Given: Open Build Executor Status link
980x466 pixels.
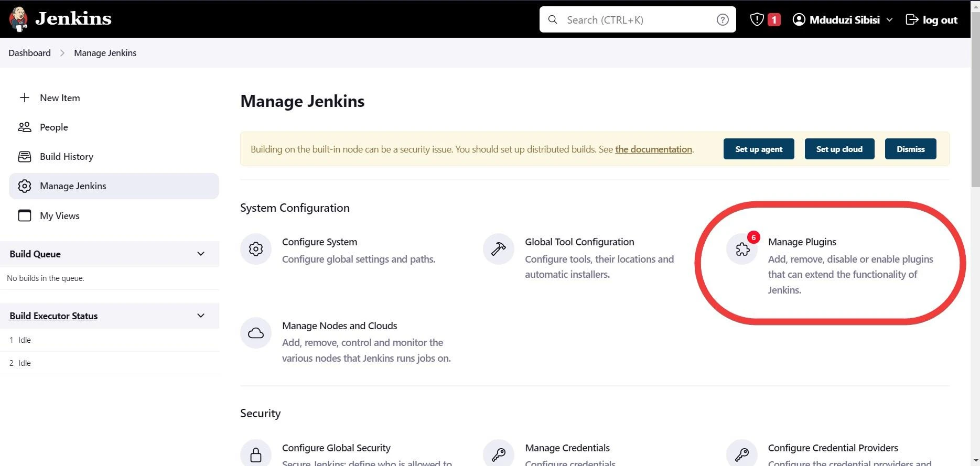Looking at the screenshot, I should [x=53, y=316].
